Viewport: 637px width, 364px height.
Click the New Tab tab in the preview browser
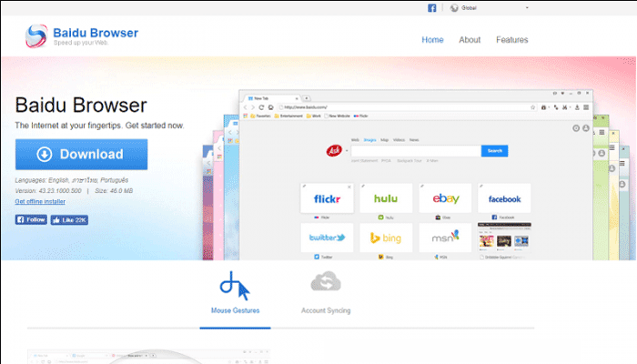pyautogui.click(x=271, y=98)
